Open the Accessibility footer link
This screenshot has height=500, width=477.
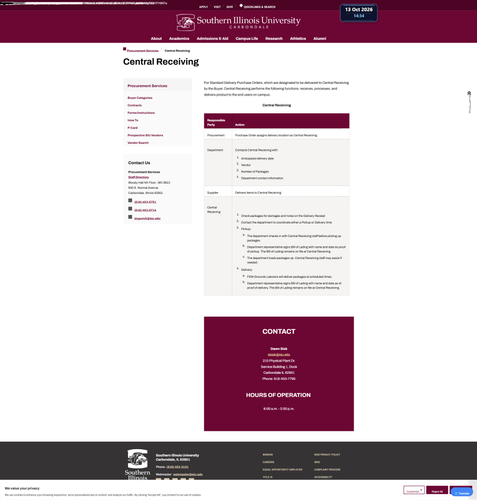tap(323, 477)
